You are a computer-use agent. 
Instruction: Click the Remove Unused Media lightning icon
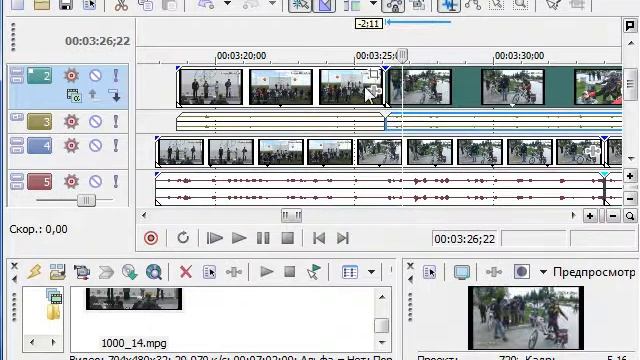pyautogui.click(x=34, y=272)
